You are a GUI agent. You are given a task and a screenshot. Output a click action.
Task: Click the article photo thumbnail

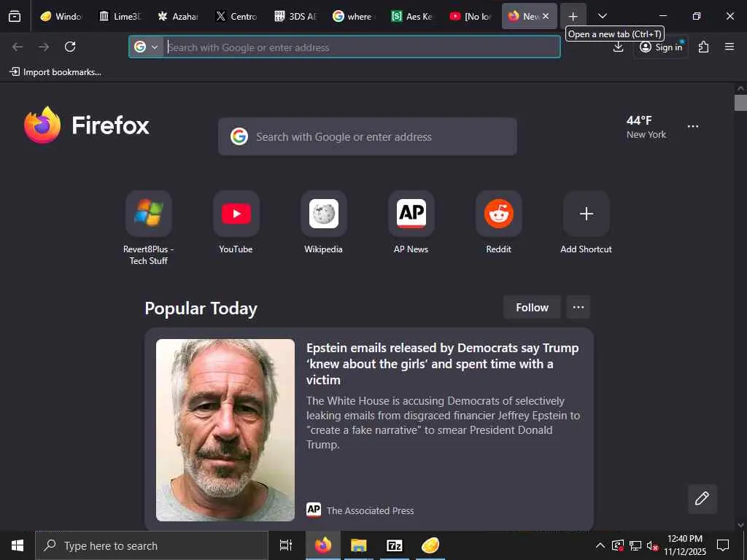tap(225, 430)
